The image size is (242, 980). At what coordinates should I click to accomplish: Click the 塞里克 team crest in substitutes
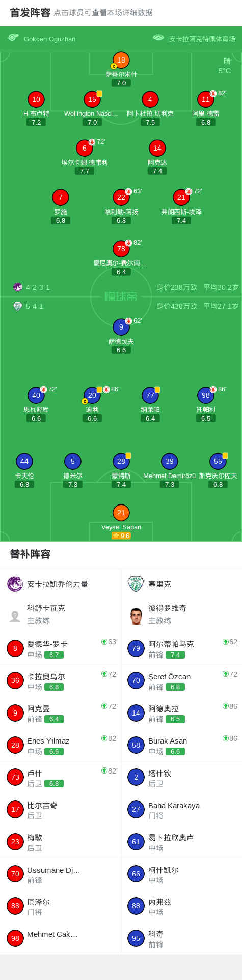(x=136, y=584)
